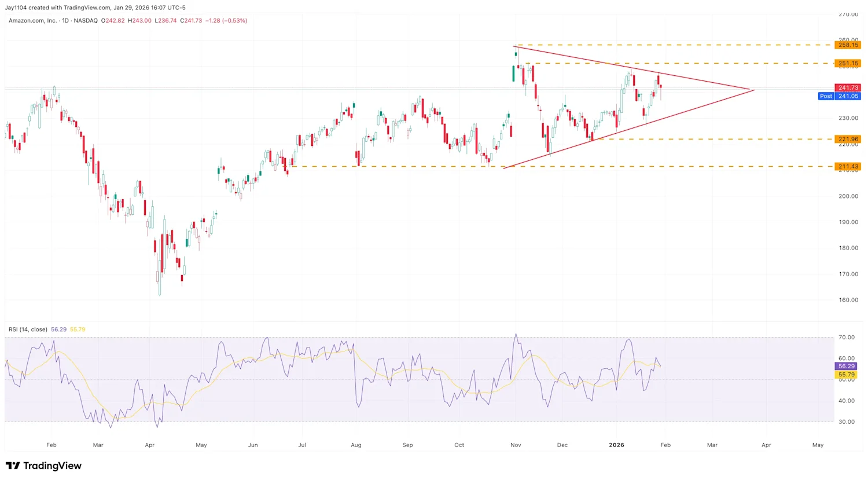The height and width of the screenshot is (480, 868).
Task: Click 2026 on the time axis
Action: (616, 445)
